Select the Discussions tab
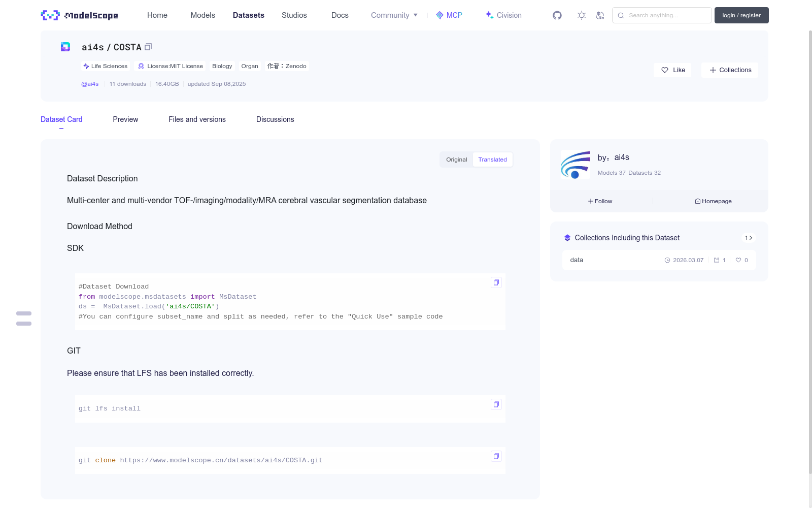The image size is (812, 508). click(275, 119)
